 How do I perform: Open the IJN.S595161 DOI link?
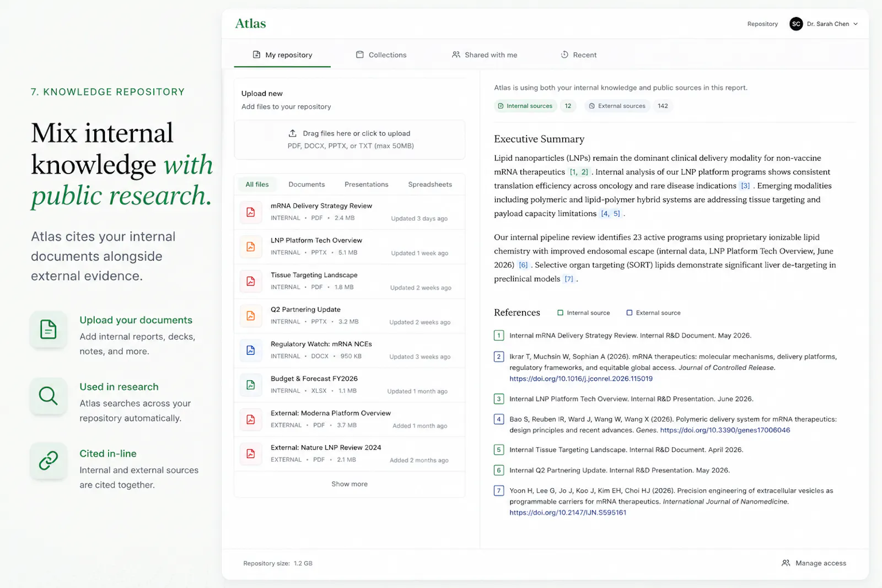[568, 513]
